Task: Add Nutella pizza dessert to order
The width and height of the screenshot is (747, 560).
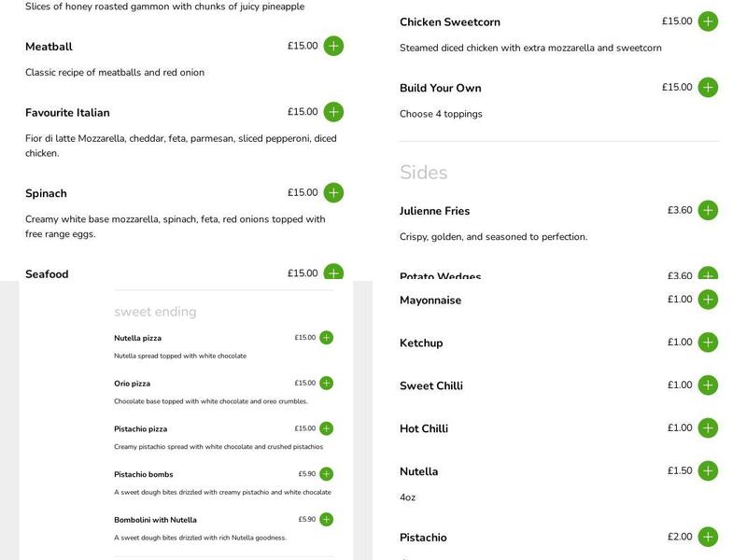Action: [326, 338]
